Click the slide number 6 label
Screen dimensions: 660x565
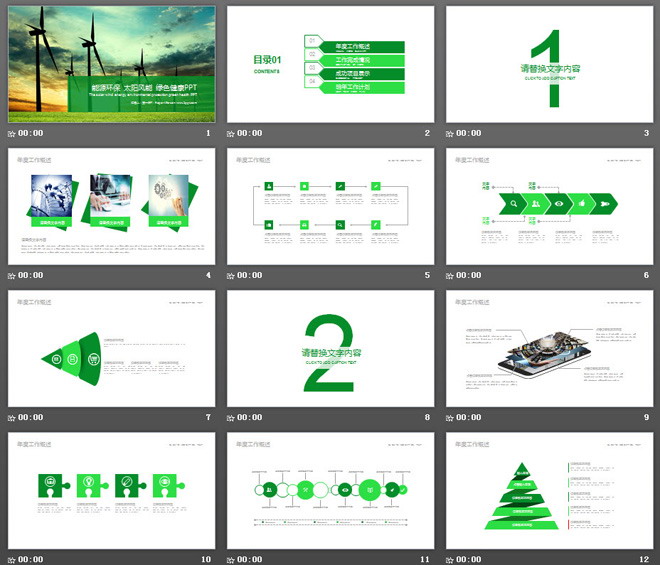(647, 276)
